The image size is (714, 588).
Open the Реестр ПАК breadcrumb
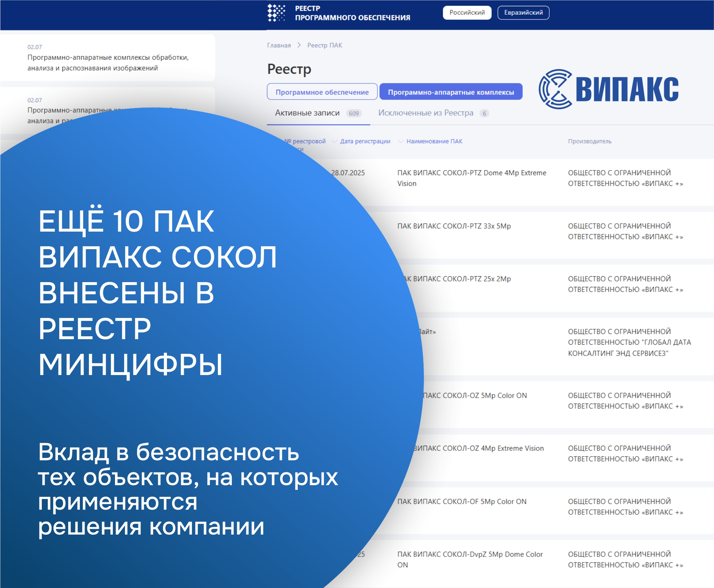point(324,45)
